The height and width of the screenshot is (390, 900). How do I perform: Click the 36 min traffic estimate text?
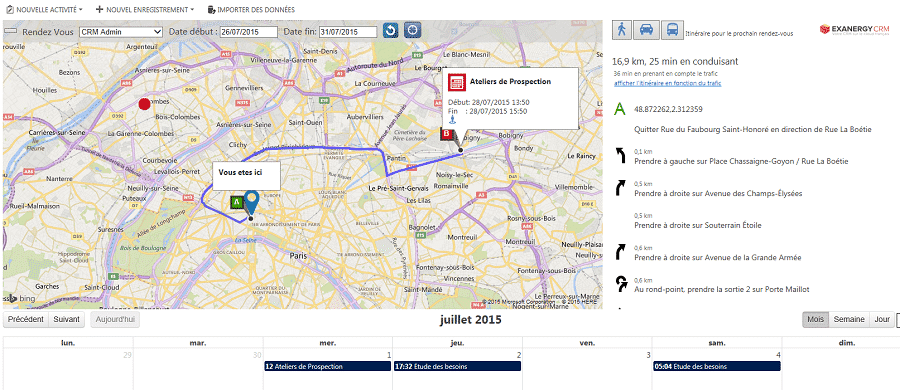click(665, 74)
